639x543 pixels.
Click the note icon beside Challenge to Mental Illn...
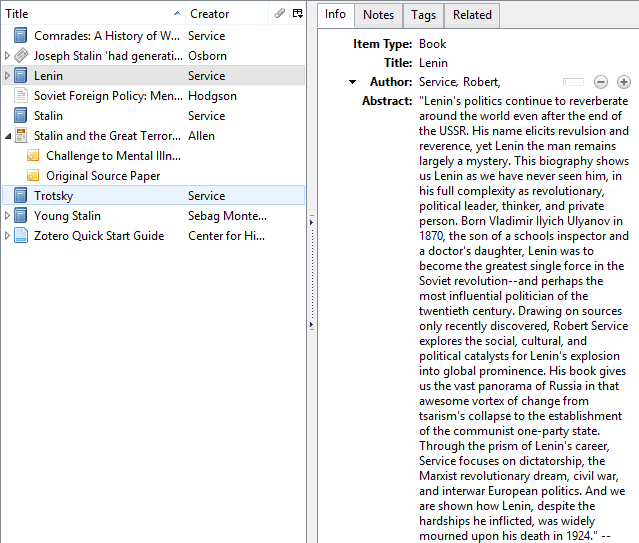pyautogui.click(x=33, y=155)
